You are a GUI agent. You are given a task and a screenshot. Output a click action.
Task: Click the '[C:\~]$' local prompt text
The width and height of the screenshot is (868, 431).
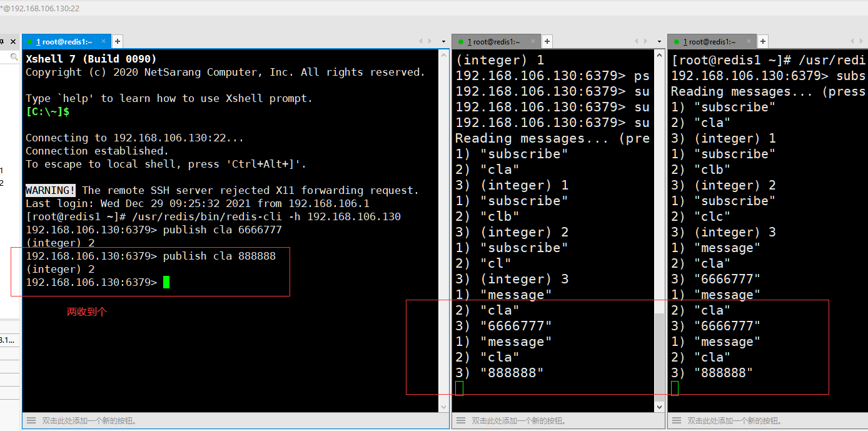tap(48, 112)
